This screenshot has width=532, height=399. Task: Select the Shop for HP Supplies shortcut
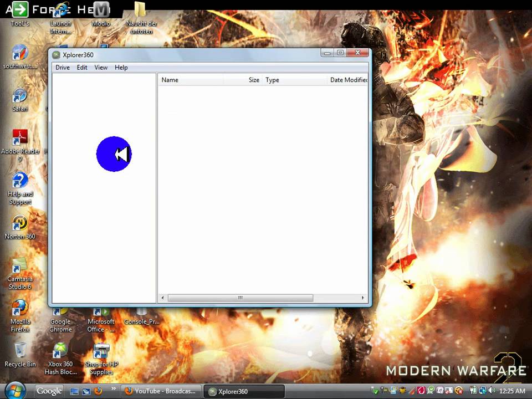point(101,359)
